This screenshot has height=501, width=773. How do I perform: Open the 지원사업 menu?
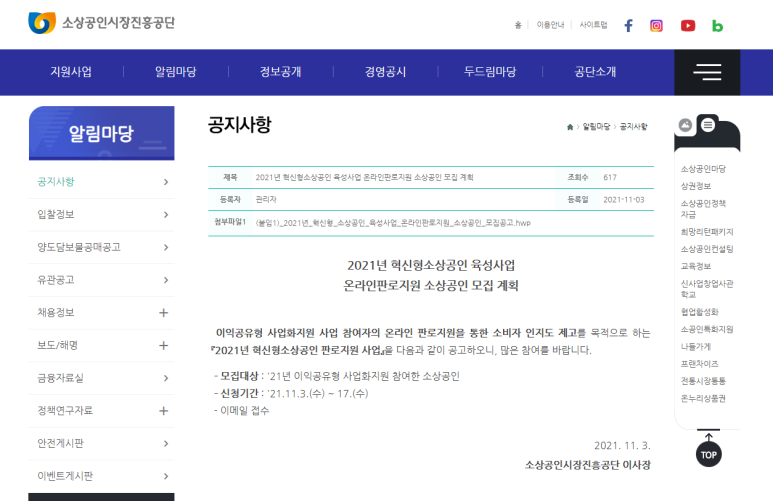tap(71, 72)
